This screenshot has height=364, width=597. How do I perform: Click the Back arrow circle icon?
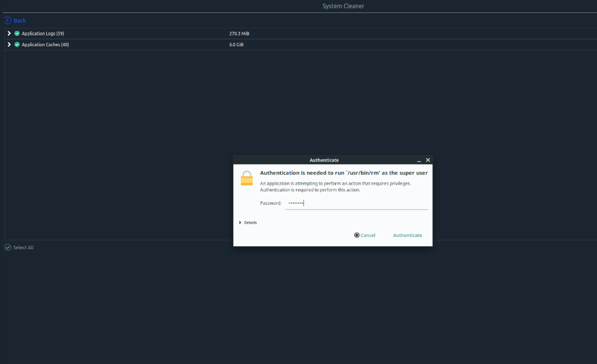7,20
